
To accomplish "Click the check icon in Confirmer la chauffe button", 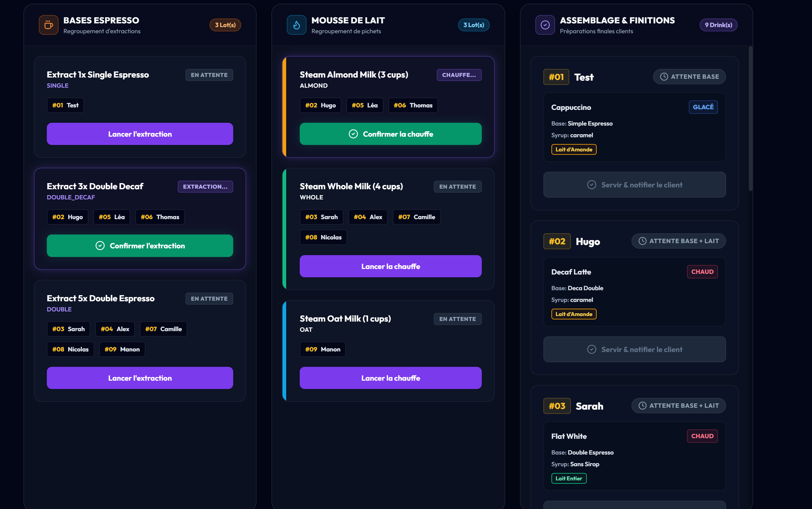I will point(353,134).
